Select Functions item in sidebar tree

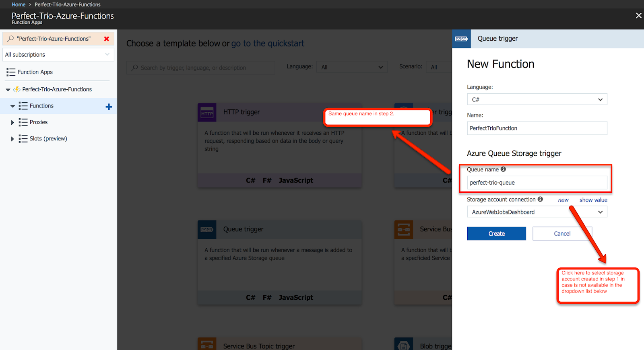point(41,106)
